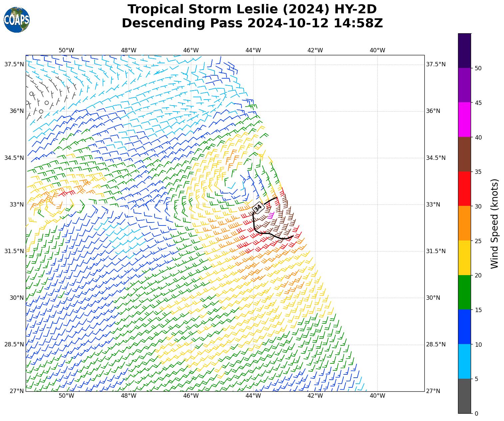Select the cyan 5–10 knot colorbar segment
Image resolution: width=504 pixels, height=421 pixels.
[464, 361]
